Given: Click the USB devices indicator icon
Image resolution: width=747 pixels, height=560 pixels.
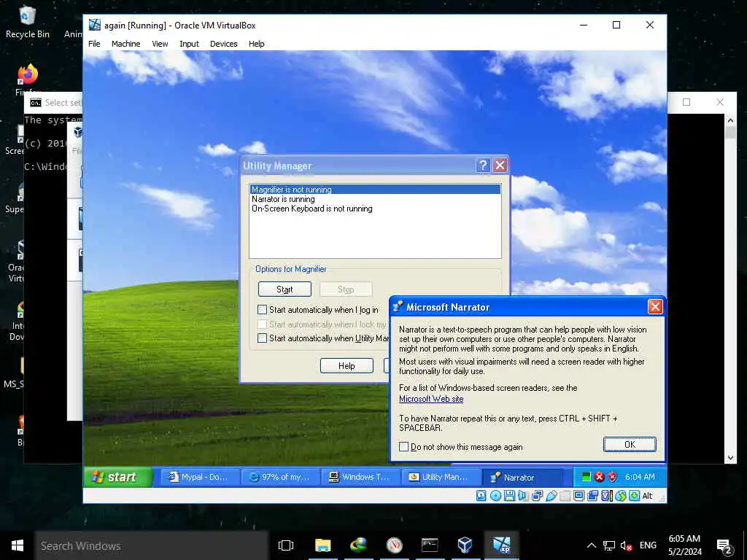Looking at the screenshot, I should click(x=551, y=496).
